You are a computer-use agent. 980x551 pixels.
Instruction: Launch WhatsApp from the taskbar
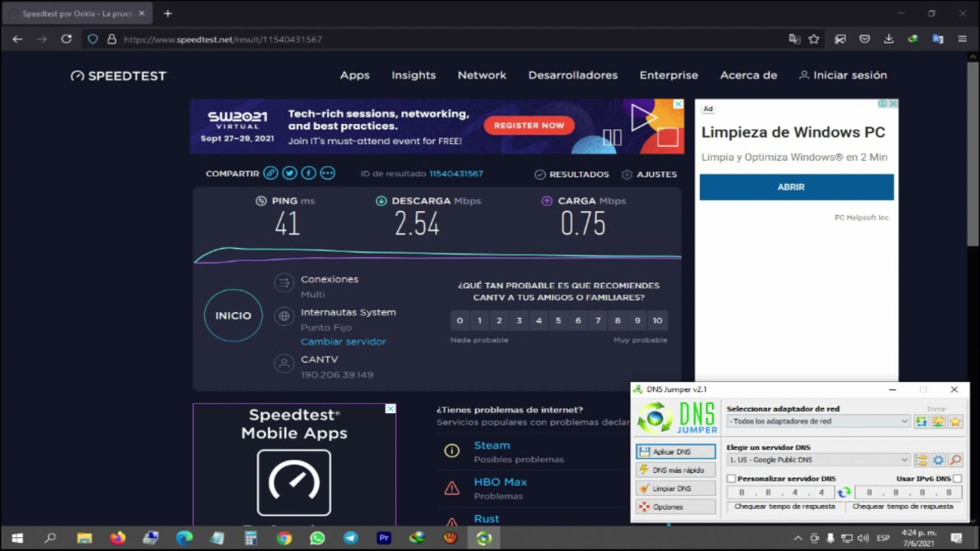pyautogui.click(x=317, y=538)
